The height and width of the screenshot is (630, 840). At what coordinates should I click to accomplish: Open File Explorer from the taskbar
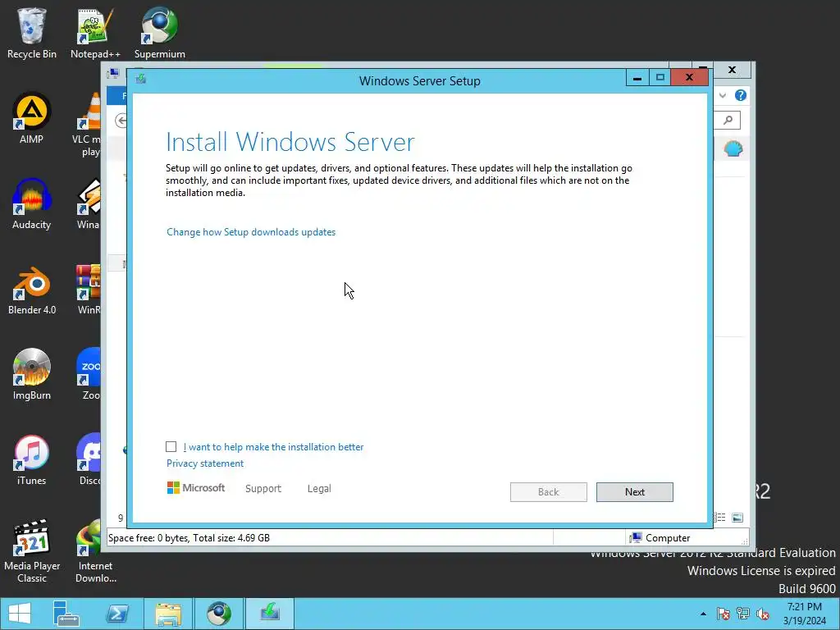pyautogui.click(x=168, y=614)
